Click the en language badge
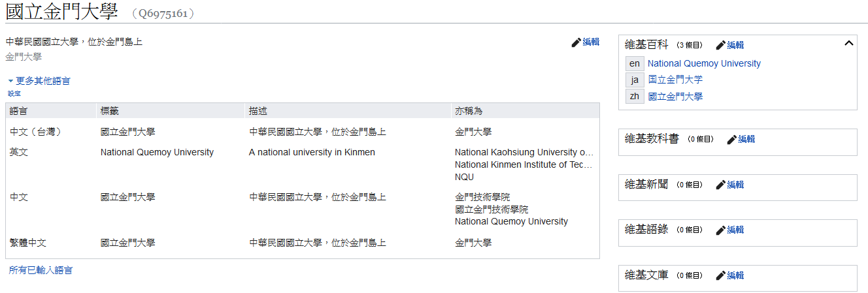Image resolution: width=868 pixels, height=293 pixels. 635,63
